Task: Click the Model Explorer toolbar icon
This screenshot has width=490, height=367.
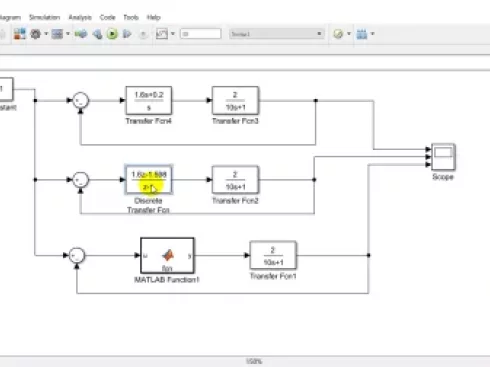Action: 57,34
